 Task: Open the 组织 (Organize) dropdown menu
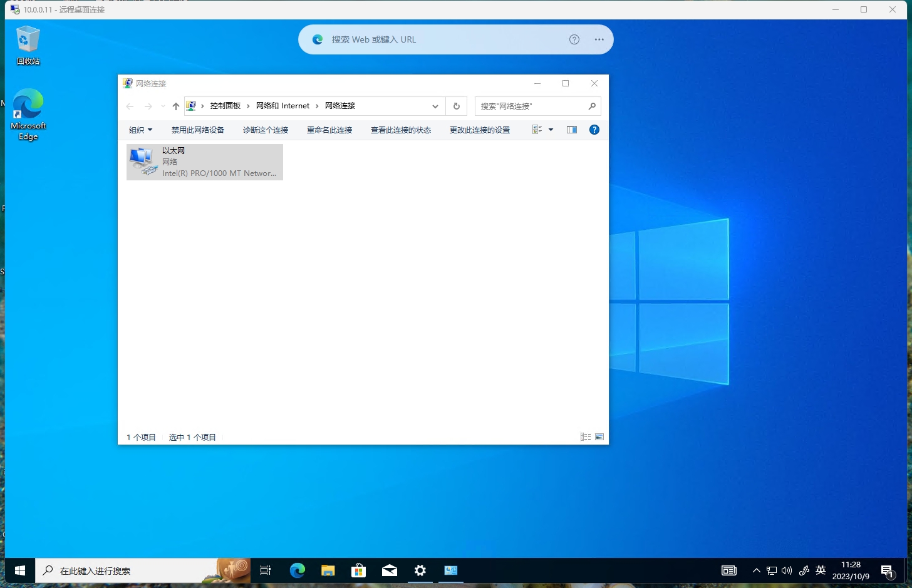pos(140,130)
